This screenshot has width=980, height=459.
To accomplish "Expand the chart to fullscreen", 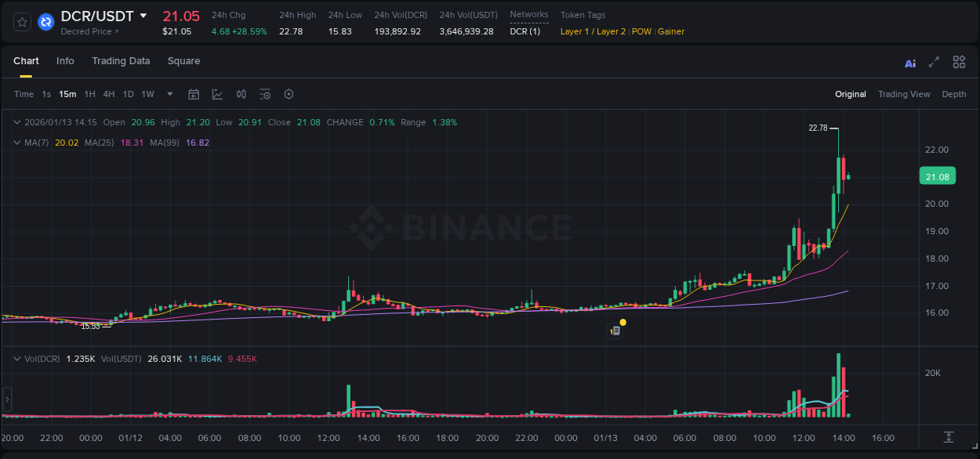I will (933, 62).
